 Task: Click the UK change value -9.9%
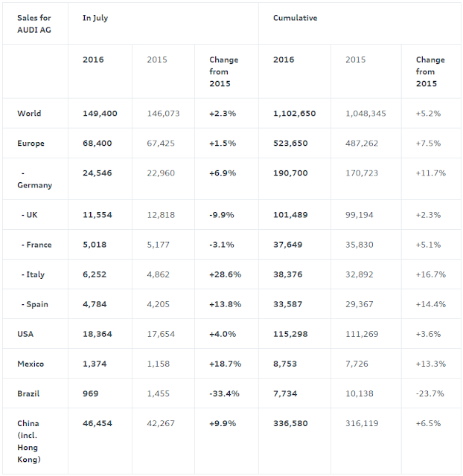pos(222,215)
